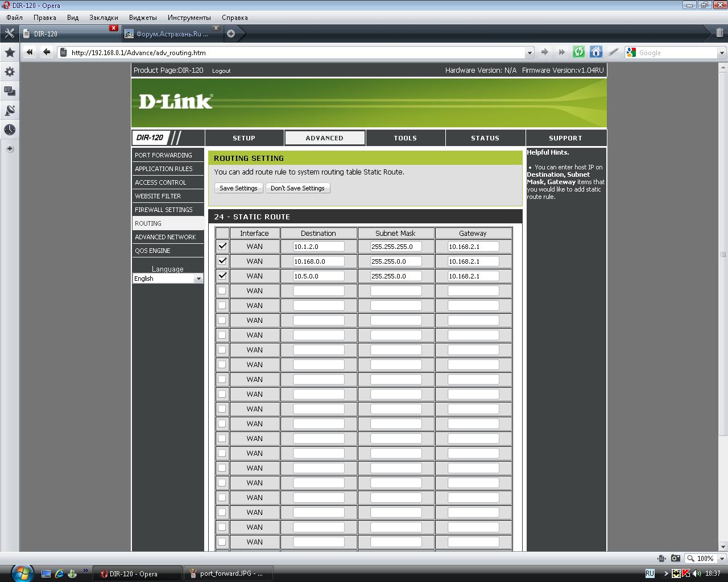Enable the eighth static route checkbox
This screenshot has height=582, width=728.
[x=222, y=350]
